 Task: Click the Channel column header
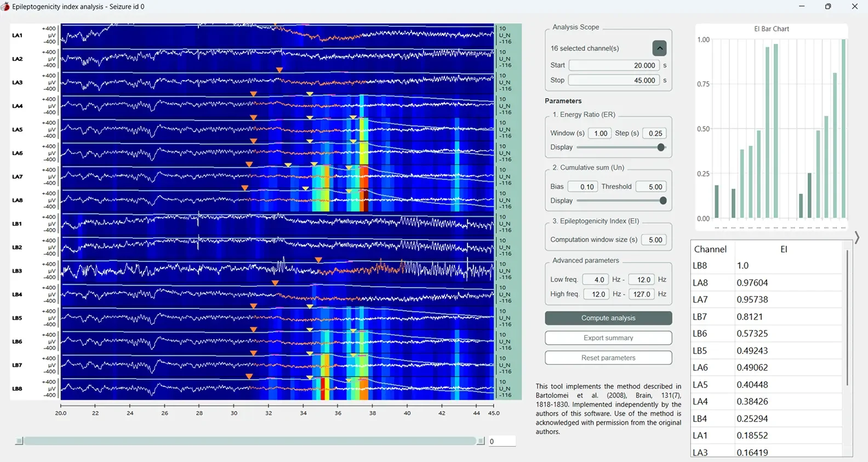(710, 249)
